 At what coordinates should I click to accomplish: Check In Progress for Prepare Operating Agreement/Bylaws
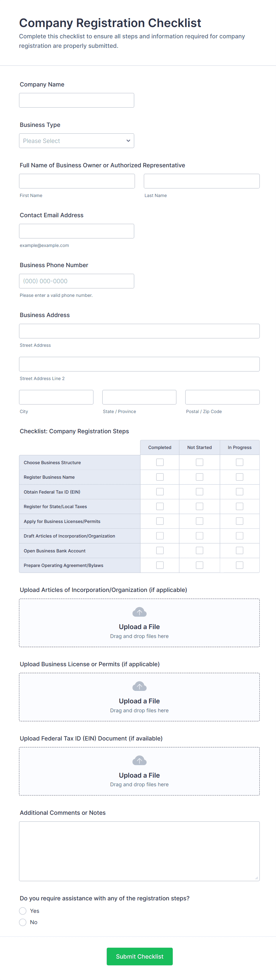pos(239,565)
